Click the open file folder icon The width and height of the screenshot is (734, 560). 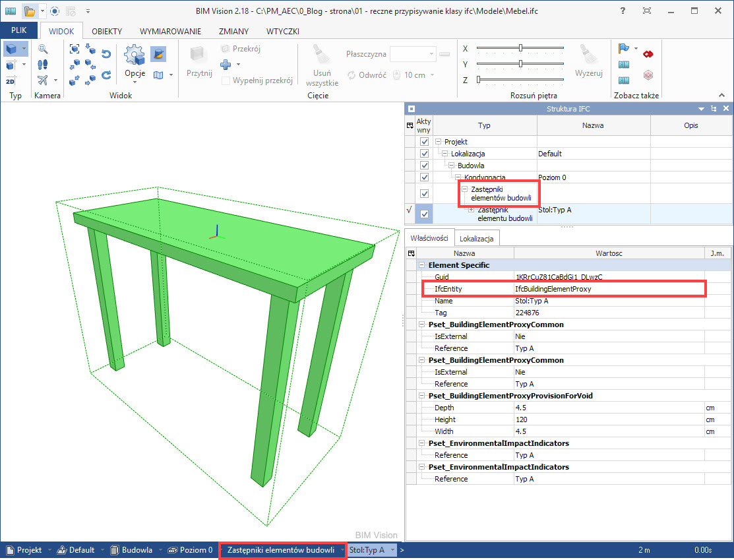click(x=28, y=11)
